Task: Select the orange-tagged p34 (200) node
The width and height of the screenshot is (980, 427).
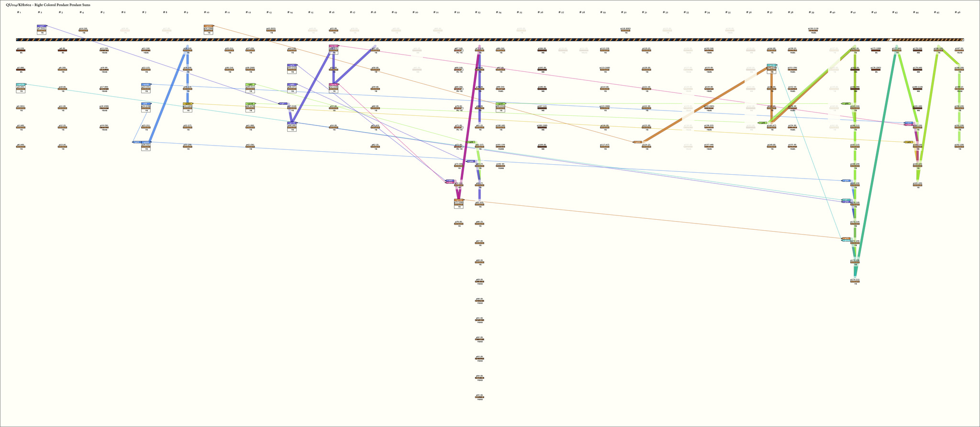Action: [x=208, y=30]
